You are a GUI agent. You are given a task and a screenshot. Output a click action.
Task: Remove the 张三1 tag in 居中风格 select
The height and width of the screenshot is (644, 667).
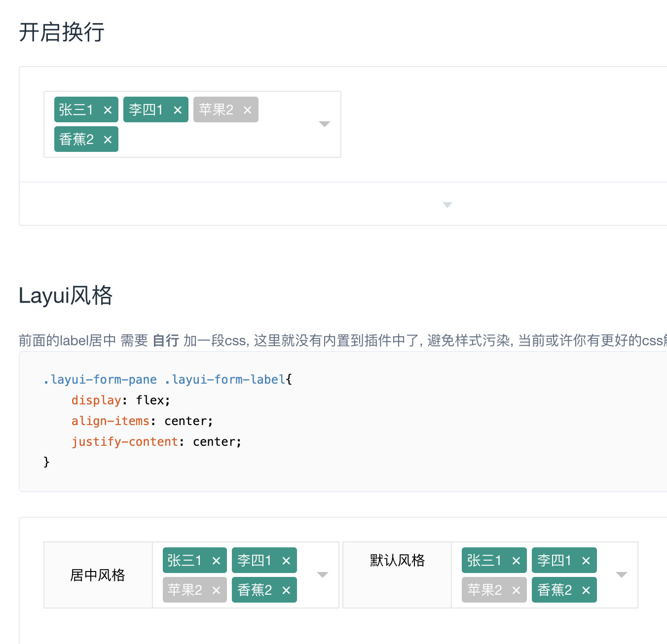216,561
